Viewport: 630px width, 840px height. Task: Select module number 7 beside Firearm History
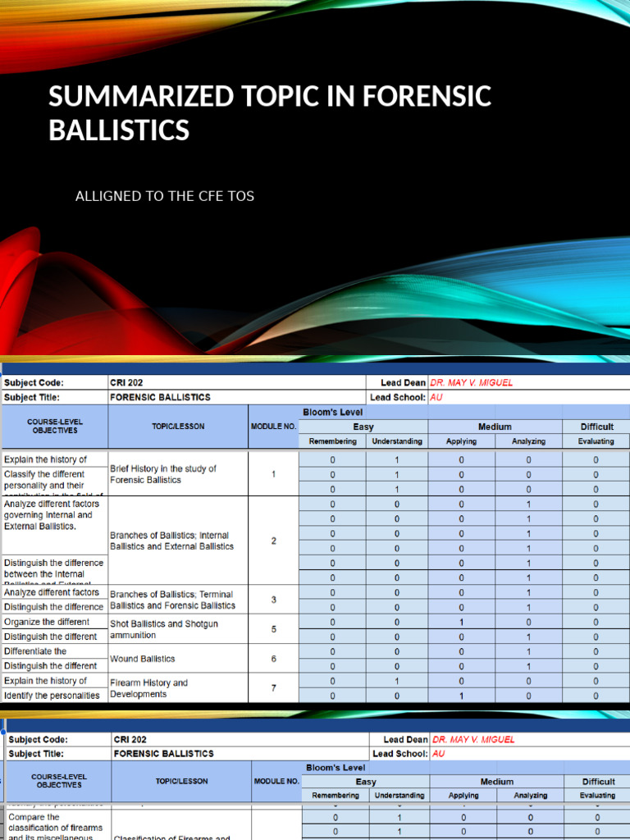(x=273, y=688)
